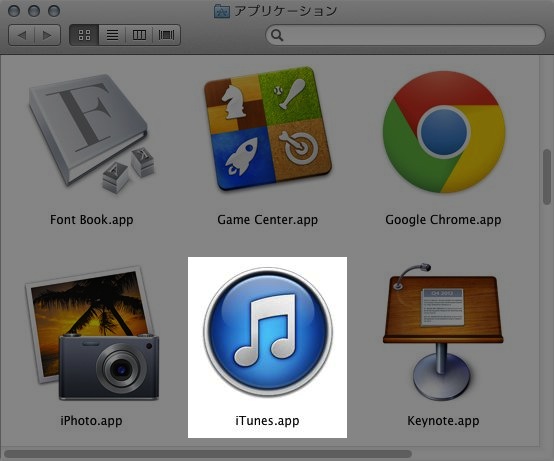Switch to column view
Screen dimensions: 554x461
(139, 35)
